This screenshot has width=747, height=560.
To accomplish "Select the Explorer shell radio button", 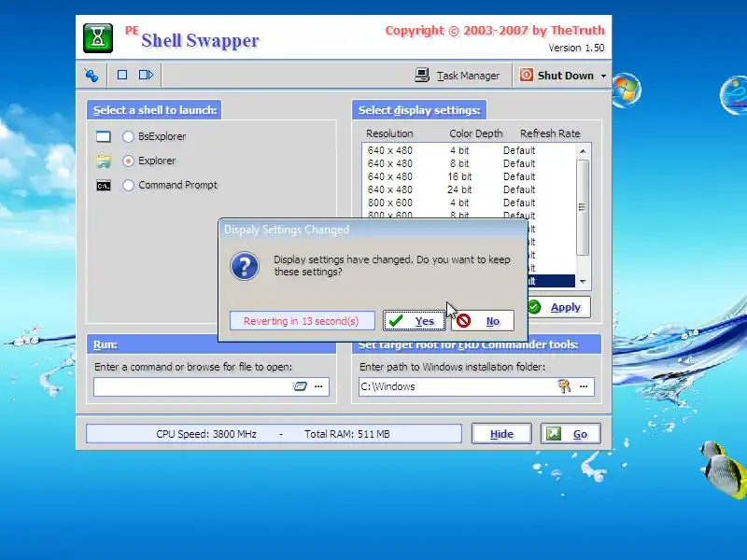I will tap(128, 161).
